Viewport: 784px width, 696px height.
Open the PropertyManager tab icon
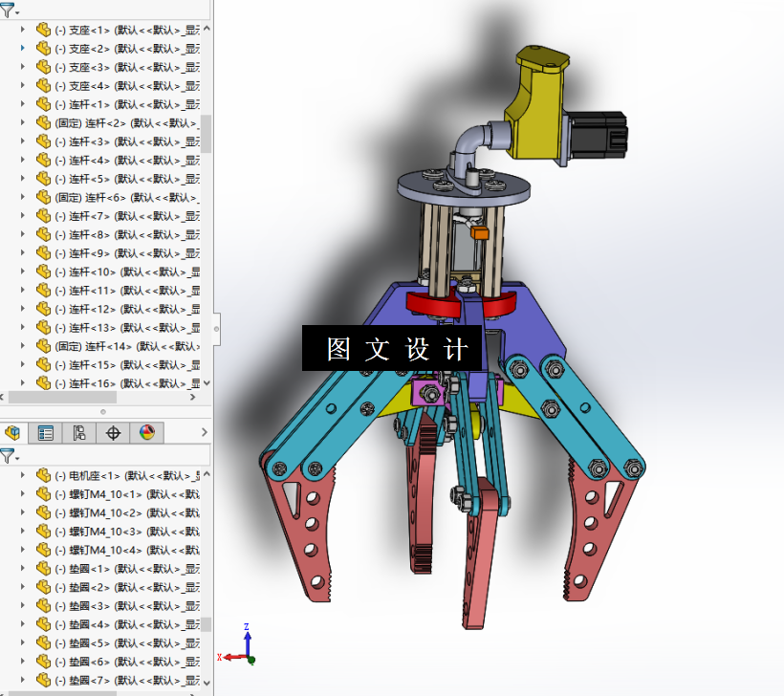click(46, 432)
